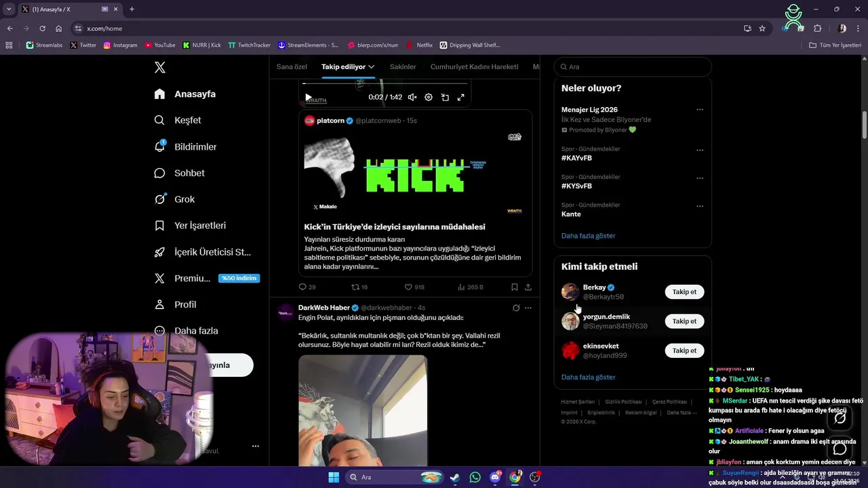The width and height of the screenshot is (868, 488).
Task: Follow Berkay with Takip et
Action: click(x=684, y=292)
